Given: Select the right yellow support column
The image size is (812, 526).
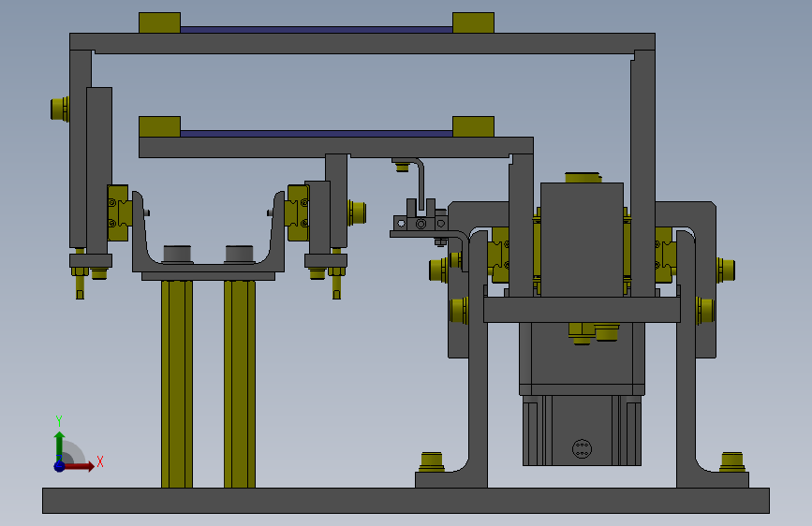Looking at the screenshot, I should (239, 384).
